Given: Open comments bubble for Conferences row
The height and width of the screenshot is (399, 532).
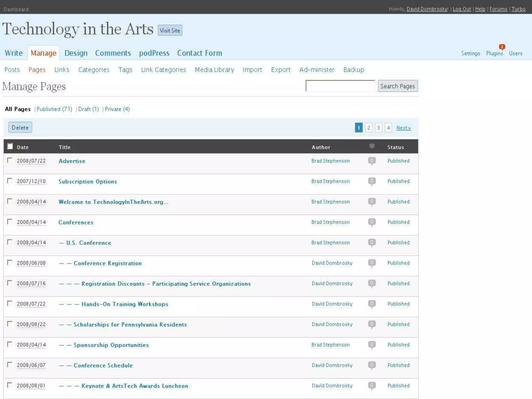Looking at the screenshot, I should 372,222.
